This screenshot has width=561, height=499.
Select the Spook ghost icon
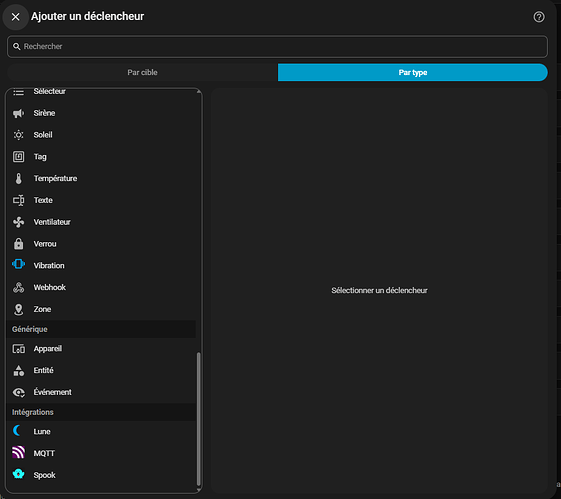point(19,474)
